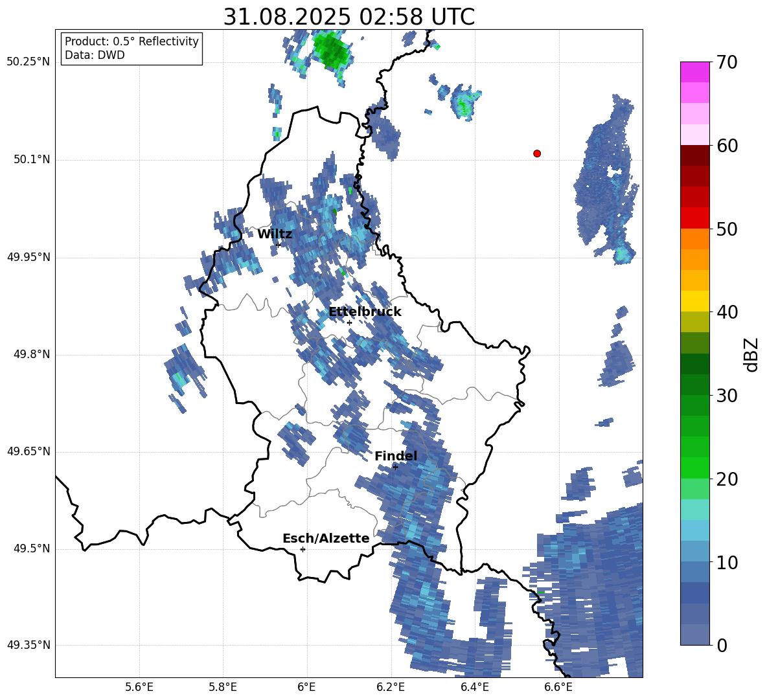Click the 6.4°E longitude label
The image size is (767, 700).
point(474,687)
